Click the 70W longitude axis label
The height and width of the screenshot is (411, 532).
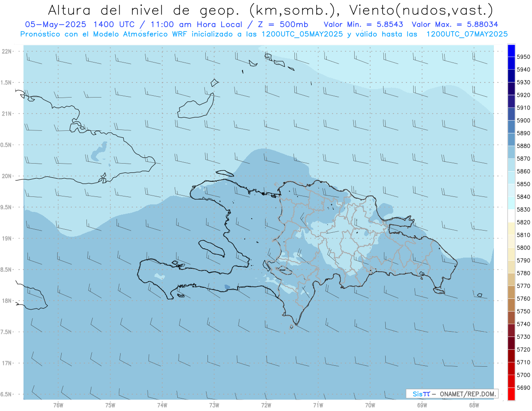pyautogui.click(x=370, y=405)
